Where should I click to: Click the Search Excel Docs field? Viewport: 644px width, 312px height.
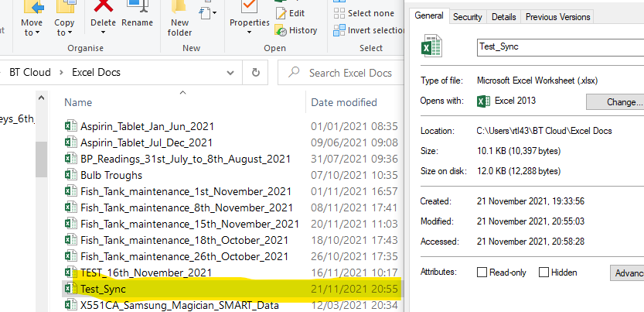click(x=349, y=73)
